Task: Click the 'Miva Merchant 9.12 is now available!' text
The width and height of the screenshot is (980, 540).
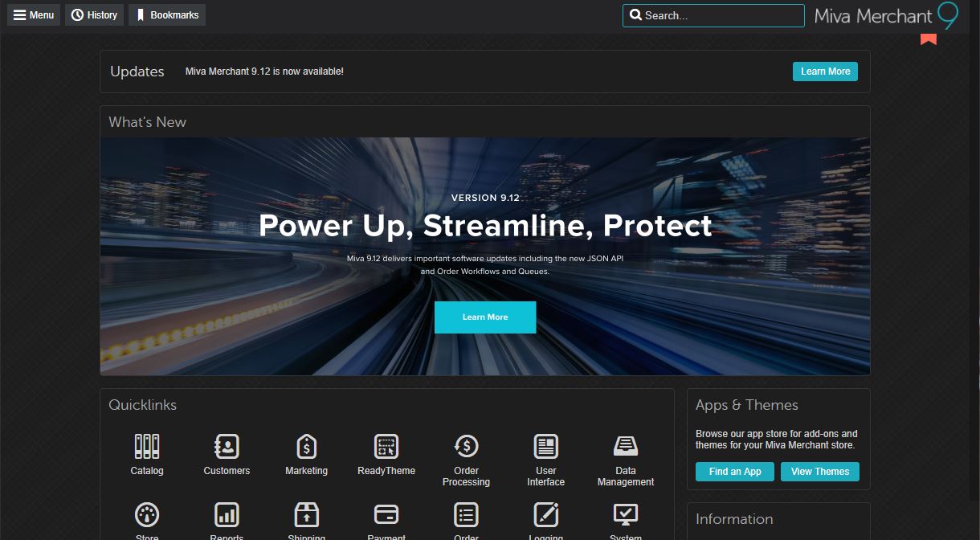Action: tap(264, 72)
